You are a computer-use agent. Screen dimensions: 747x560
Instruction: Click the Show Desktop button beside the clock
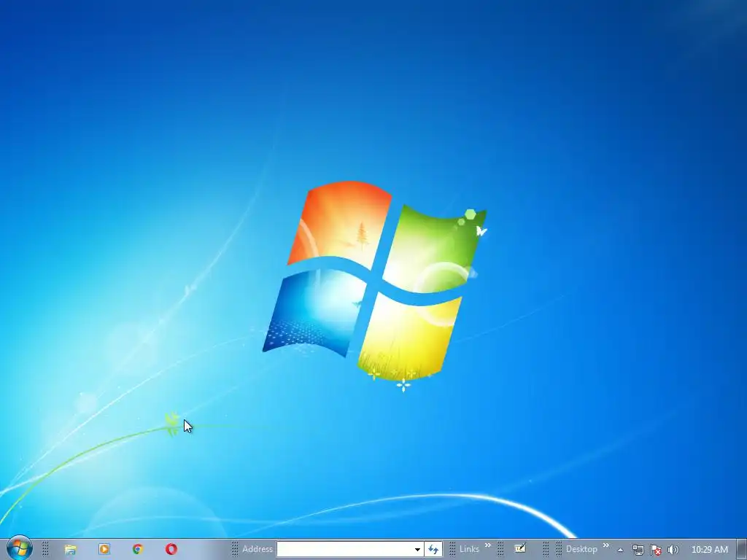pyautogui.click(x=742, y=550)
